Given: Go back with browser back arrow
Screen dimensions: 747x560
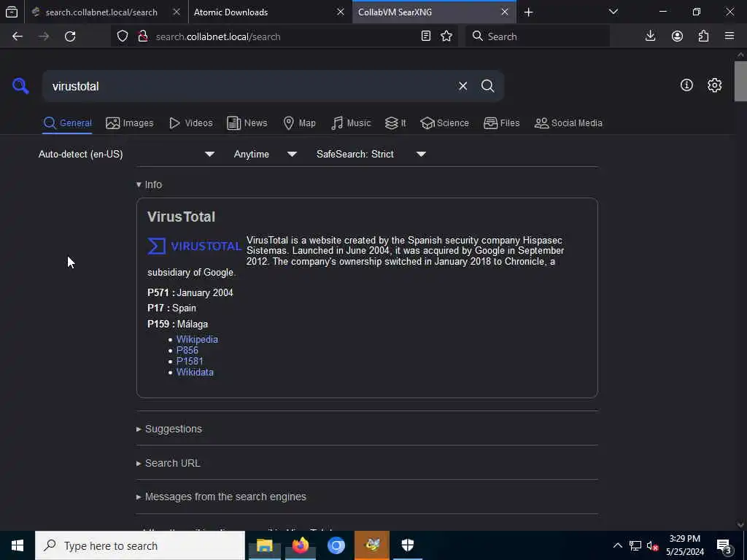Looking at the screenshot, I should 18,36.
